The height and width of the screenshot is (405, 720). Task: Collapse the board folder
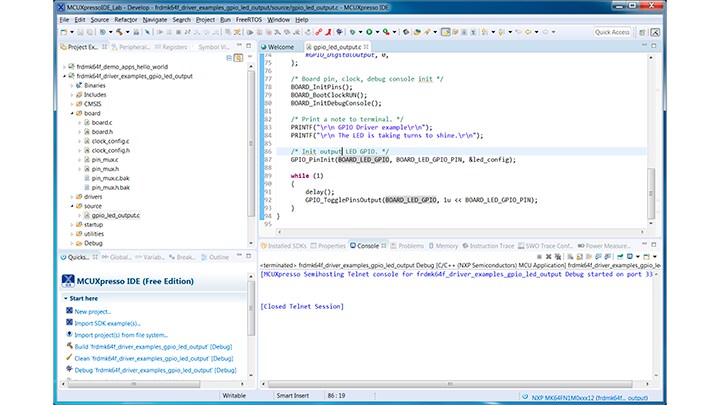pyautogui.click(x=73, y=113)
